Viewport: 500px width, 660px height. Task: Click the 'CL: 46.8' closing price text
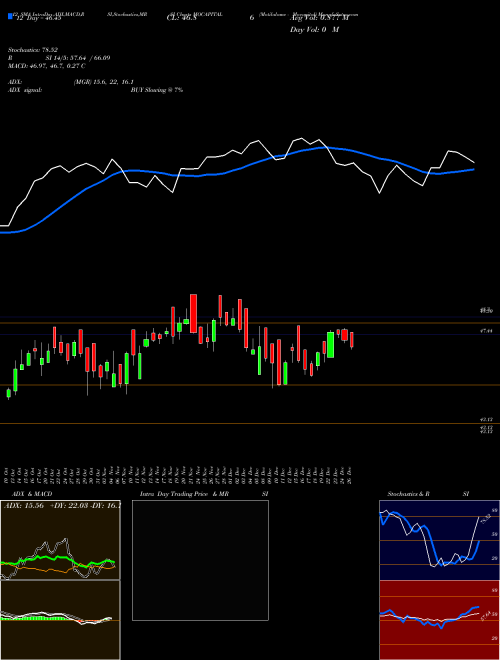182,18
